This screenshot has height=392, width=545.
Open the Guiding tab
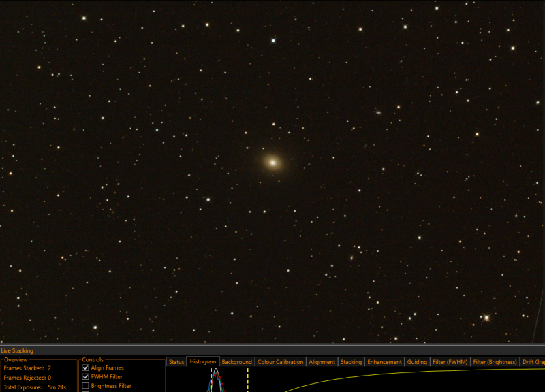[x=417, y=362]
